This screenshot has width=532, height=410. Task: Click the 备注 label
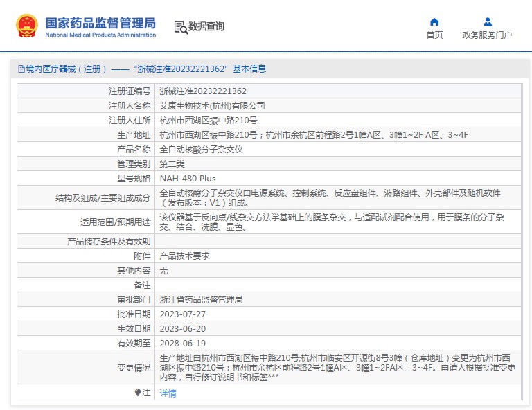[x=142, y=285]
